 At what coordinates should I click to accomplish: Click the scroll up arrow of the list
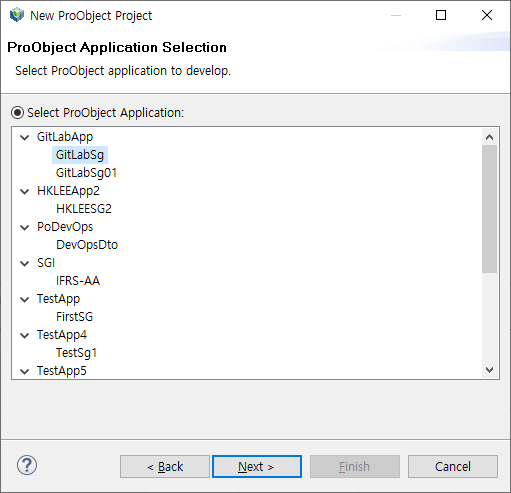(x=489, y=137)
